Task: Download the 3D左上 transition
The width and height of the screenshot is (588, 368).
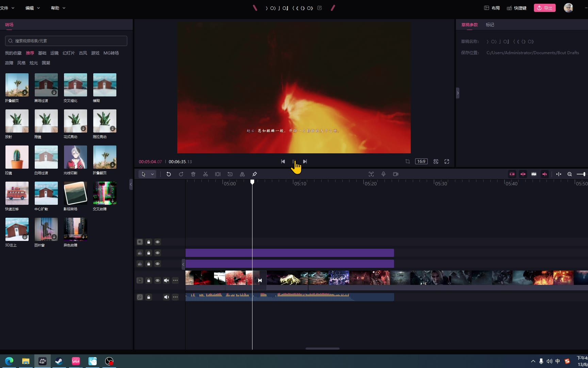Action: click(25, 237)
